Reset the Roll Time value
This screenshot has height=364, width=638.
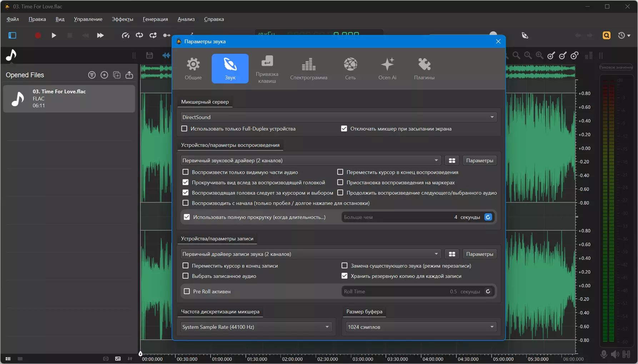click(488, 292)
